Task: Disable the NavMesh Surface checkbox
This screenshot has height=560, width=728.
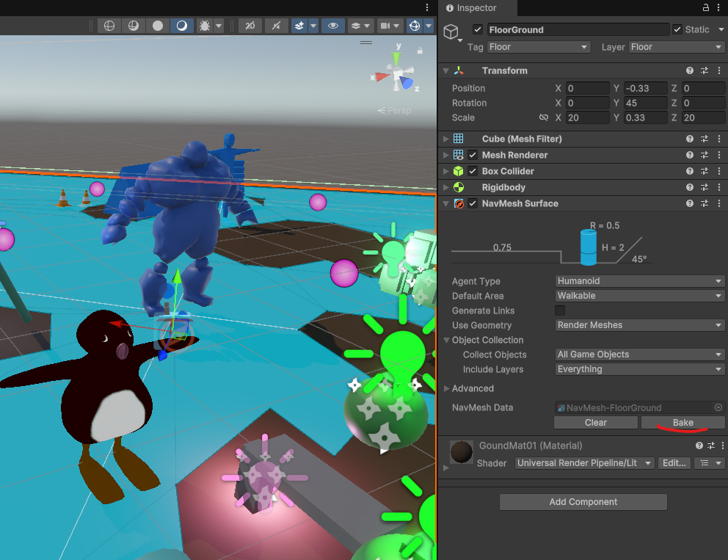Action: click(473, 203)
